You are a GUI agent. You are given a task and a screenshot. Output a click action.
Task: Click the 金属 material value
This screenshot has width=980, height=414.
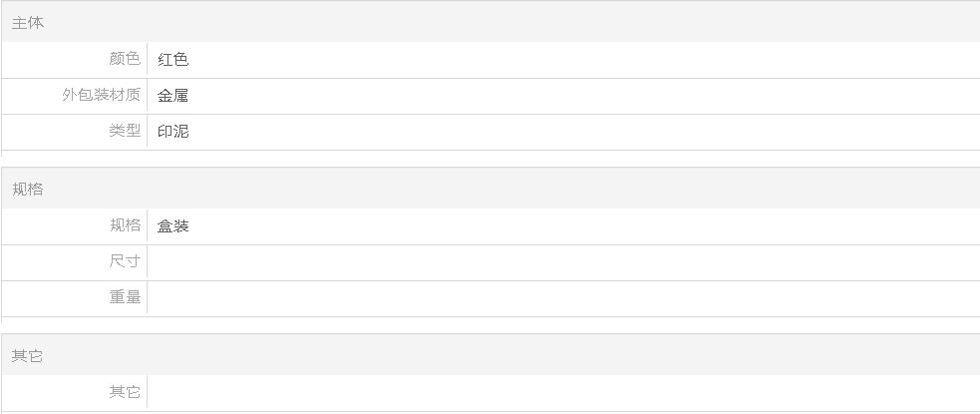[173, 96]
